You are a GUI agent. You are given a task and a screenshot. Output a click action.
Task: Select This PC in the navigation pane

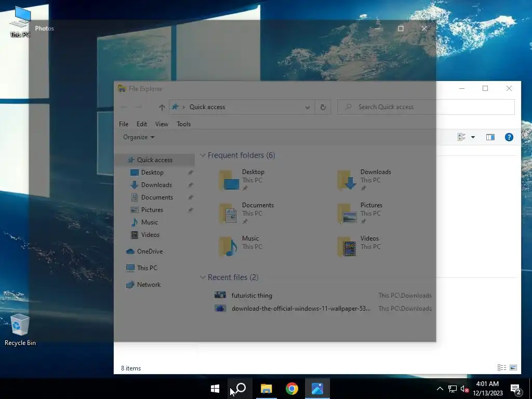pyautogui.click(x=147, y=268)
